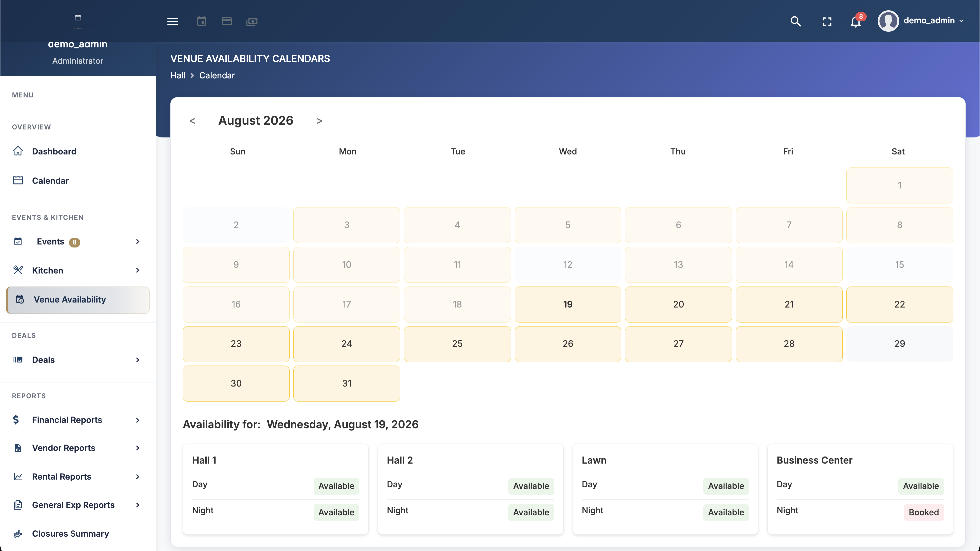
Task: Toggle the hamburger menu icon
Action: point(173,21)
